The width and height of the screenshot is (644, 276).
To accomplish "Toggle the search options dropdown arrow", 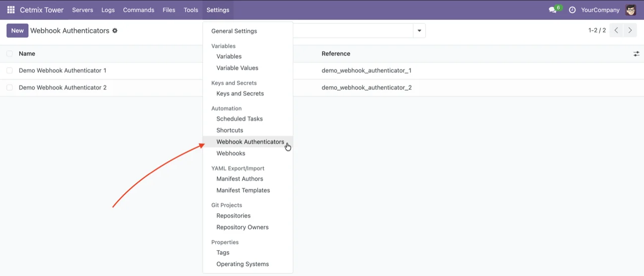I will (x=419, y=31).
